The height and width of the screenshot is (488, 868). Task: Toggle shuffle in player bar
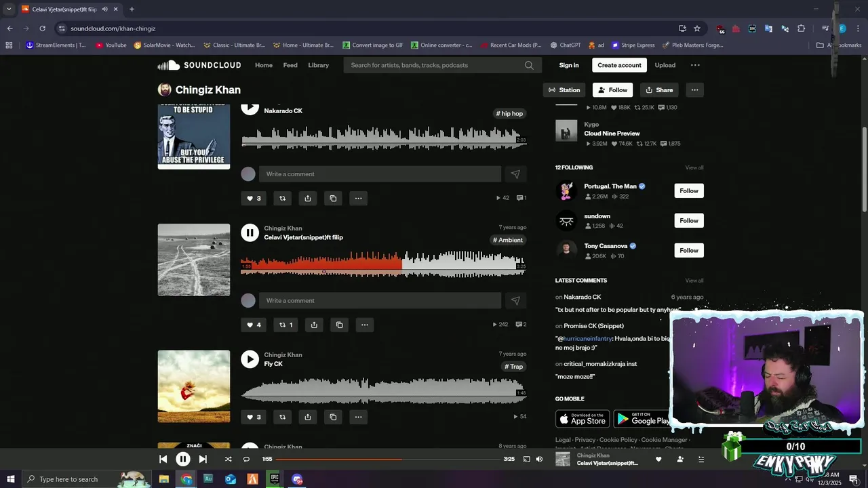point(229,459)
